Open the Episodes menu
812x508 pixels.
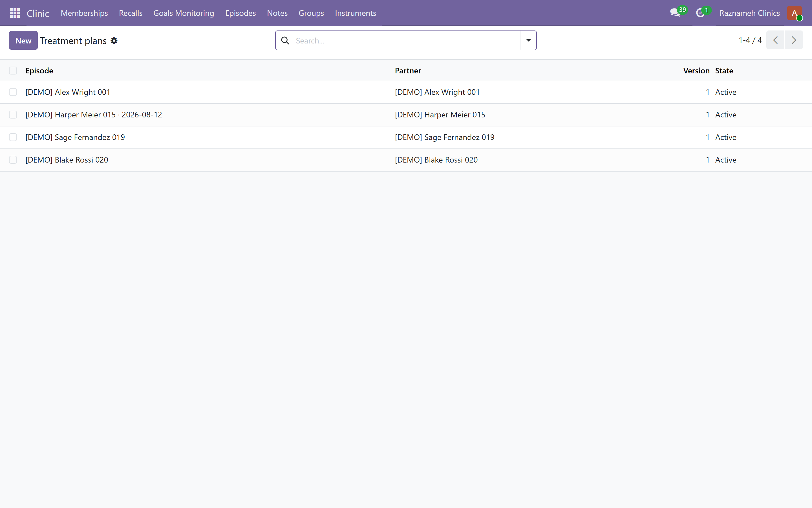coord(240,13)
